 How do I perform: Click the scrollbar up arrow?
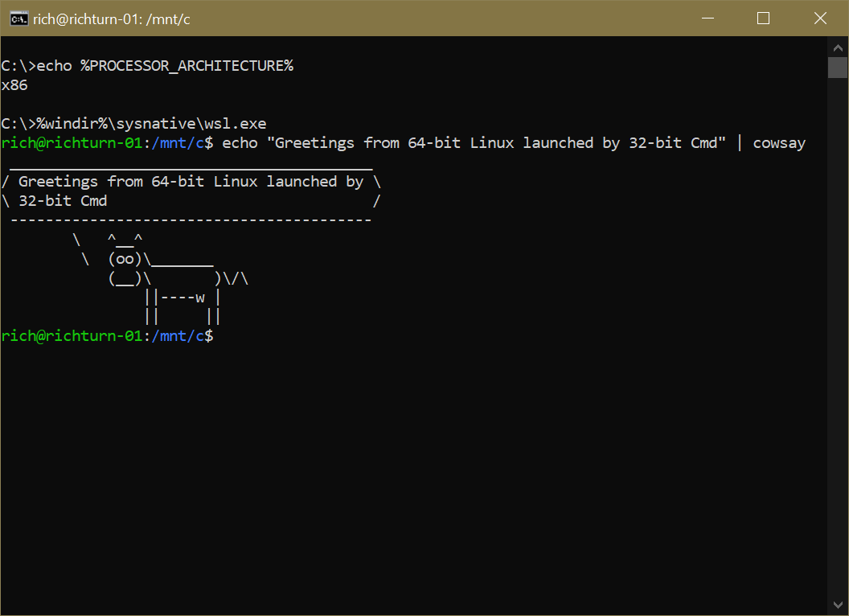pos(838,47)
